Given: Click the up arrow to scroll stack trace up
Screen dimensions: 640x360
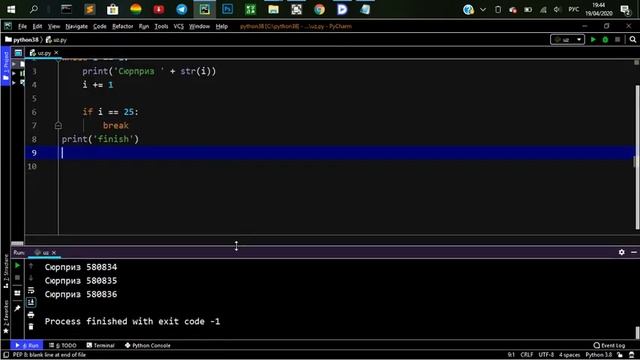Looking at the screenshot, I should pos(31,266).
